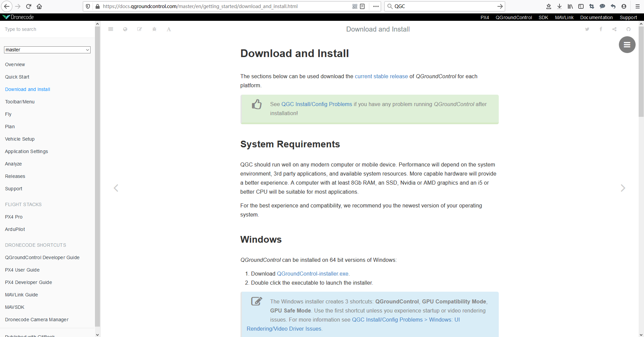Show the browser sidebar icon
This screenshot has height=337, width=644.
[x=581, y=6]
